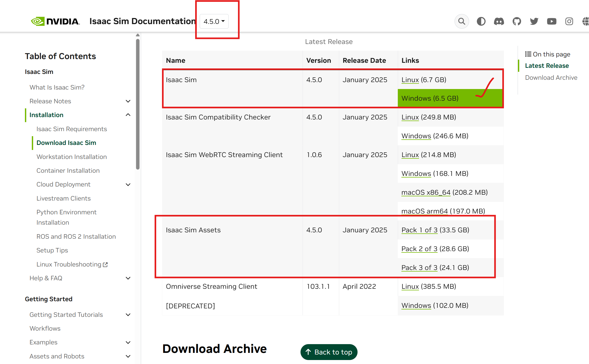Expand Getting Started Tutorials chevron
The image size is (589, 364).
(x=128, y=315)
